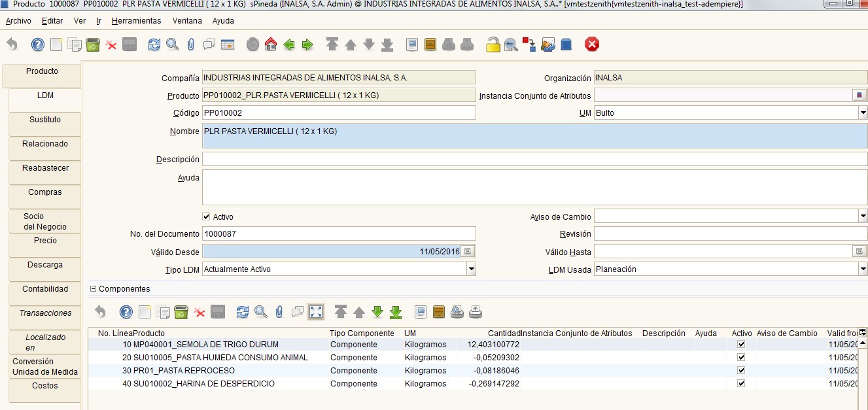Click the padlock Lock record icon
Image resolution: width=868 pixels, height=410 pixels.
coord(493,44)
